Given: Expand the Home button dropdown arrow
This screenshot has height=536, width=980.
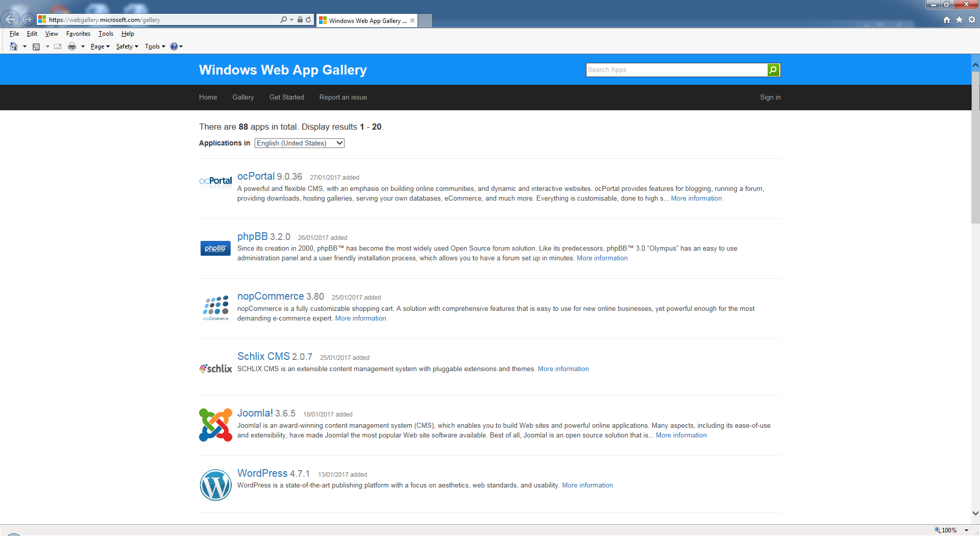Looking at the screenshot, I should (x=24, y=46).
